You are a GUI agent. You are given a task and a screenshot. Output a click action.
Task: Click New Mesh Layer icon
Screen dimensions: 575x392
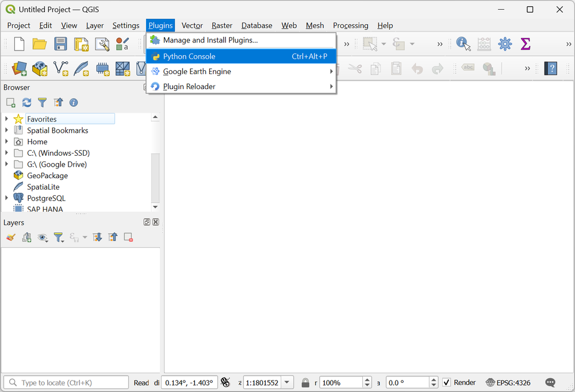123,68
